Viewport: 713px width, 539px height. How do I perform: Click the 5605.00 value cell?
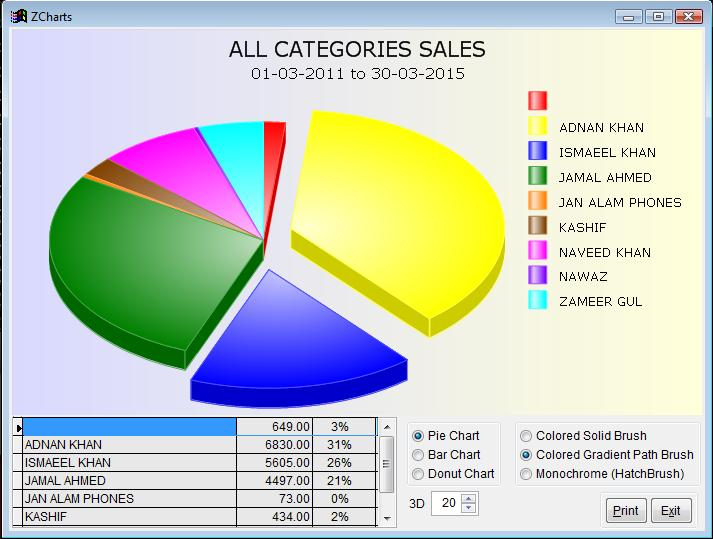tap(275, 463)
